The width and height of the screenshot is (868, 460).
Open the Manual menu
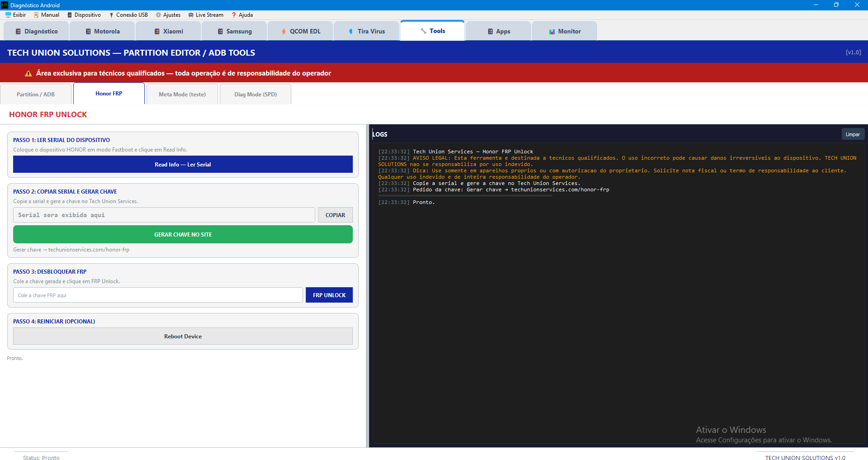click(47, 15)
